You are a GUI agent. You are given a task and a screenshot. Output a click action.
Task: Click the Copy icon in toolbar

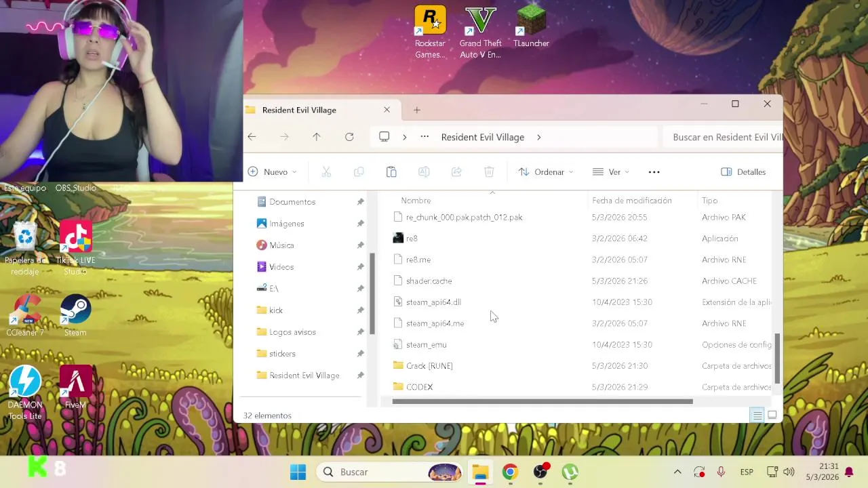pyautogui.click(x=359, y=172)
